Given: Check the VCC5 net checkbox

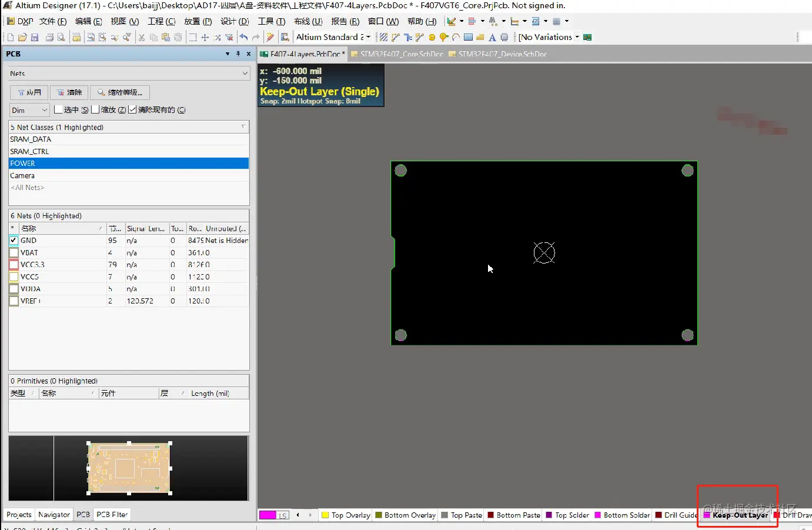Looking at the screenshot, I should (14, 277).
